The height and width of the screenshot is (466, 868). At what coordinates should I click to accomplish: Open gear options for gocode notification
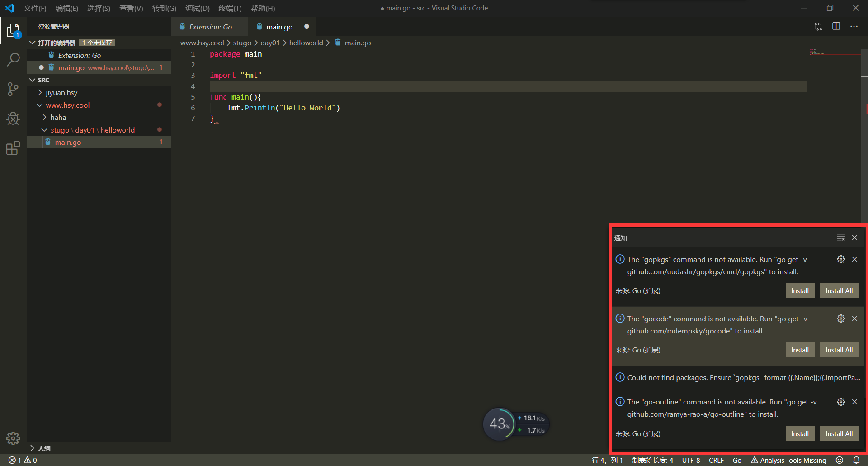point(841,319)
